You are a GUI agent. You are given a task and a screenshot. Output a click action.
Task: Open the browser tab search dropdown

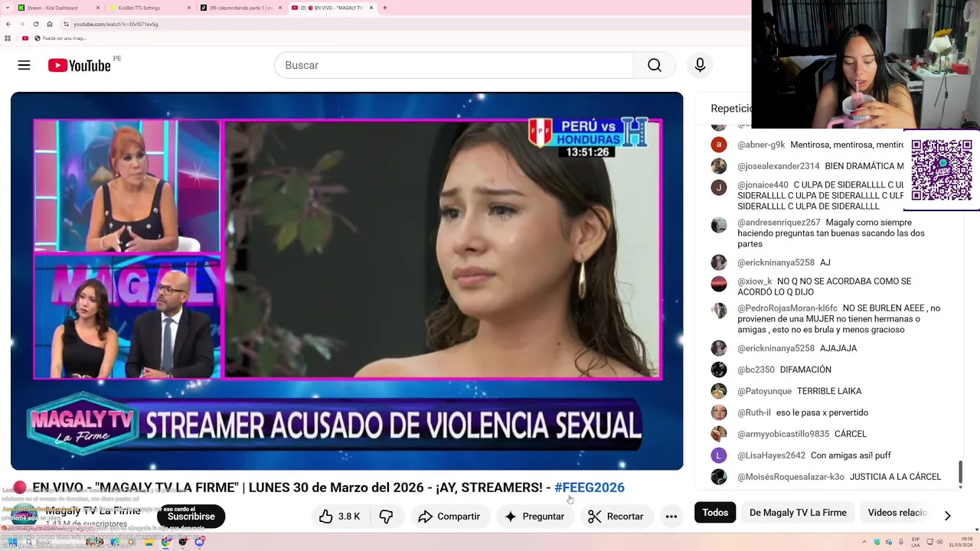coord(7,8)
